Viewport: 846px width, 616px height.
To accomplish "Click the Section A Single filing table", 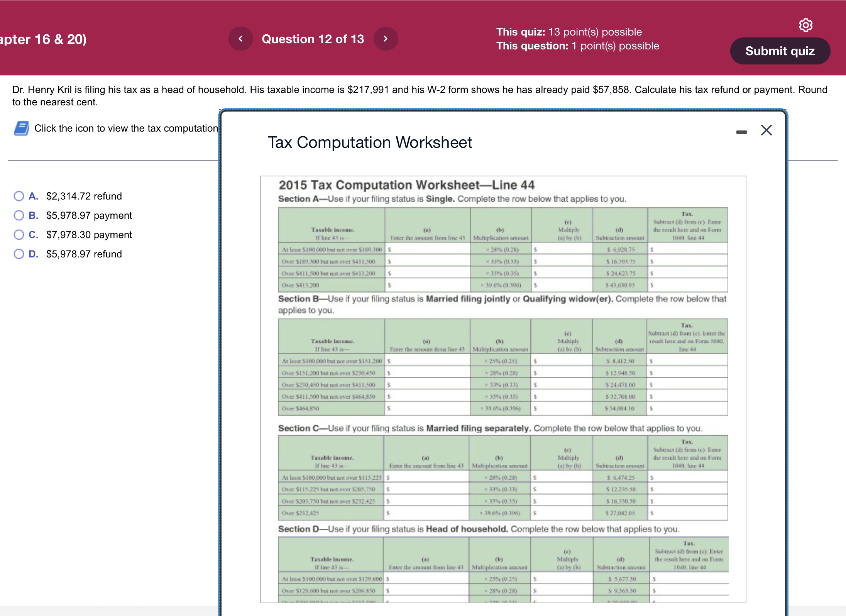I will (503, 250).
